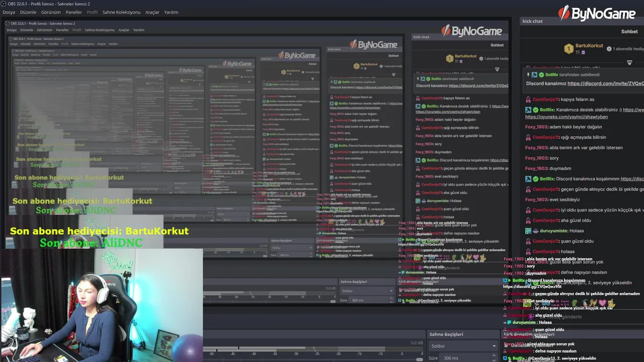Screen dimensions: 644x362
Task: Click 'Son abone hediyecisi: BartuKorkut' overlay in preview
Action: click(99, 231)
